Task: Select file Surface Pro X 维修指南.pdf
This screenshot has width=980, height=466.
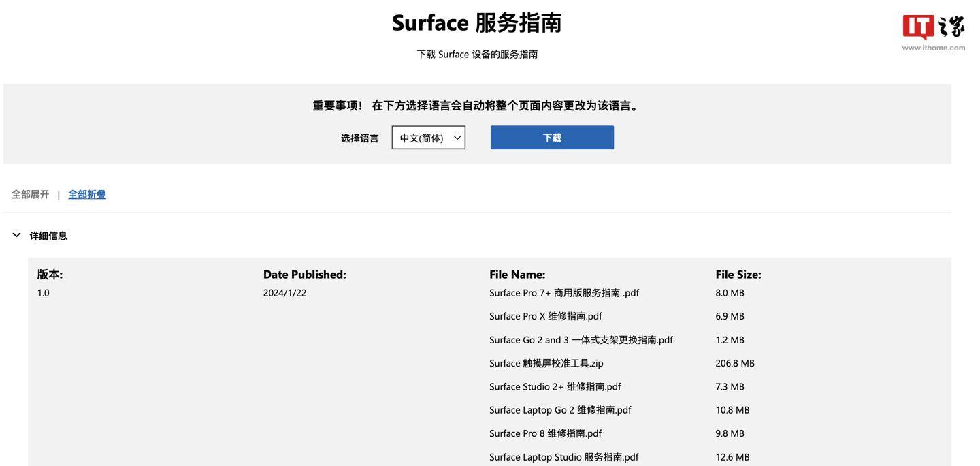Action: click(546, 316)
